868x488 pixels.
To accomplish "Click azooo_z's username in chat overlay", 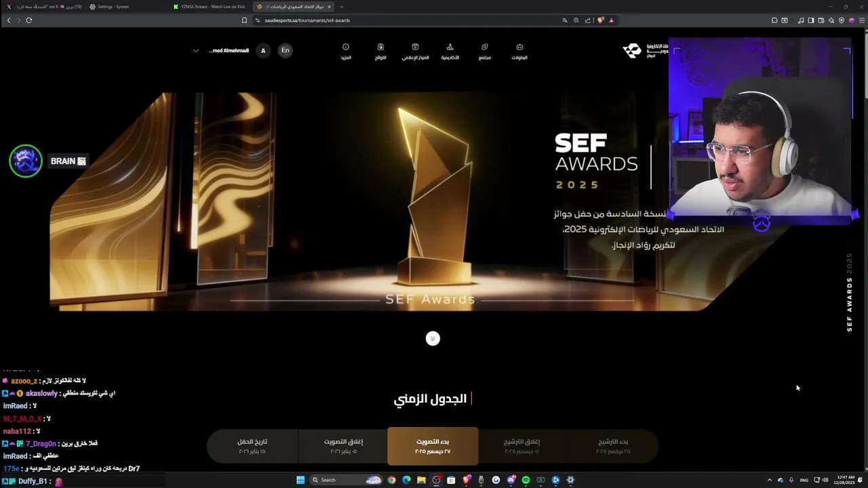I will coord(24,381).
